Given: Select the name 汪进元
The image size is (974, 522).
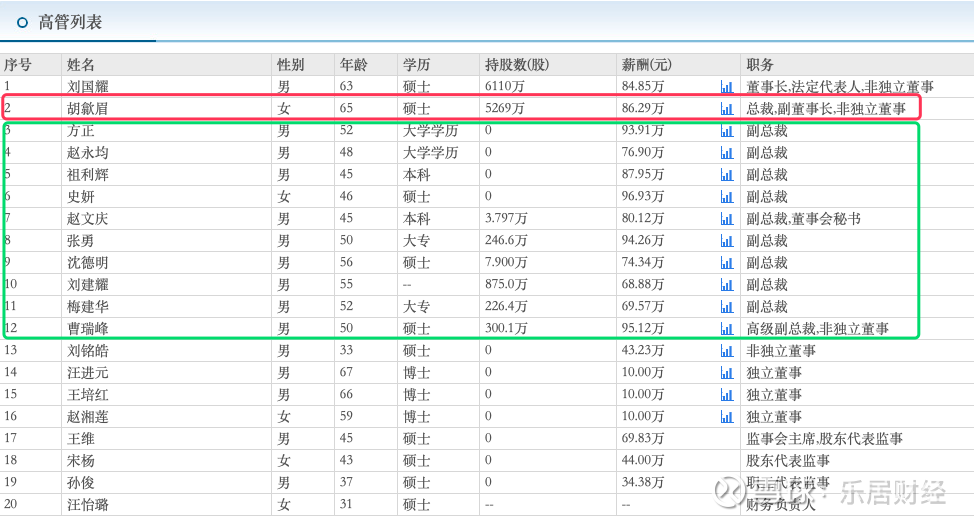Looking at the screenshot, I should click(x=88, y=373).
